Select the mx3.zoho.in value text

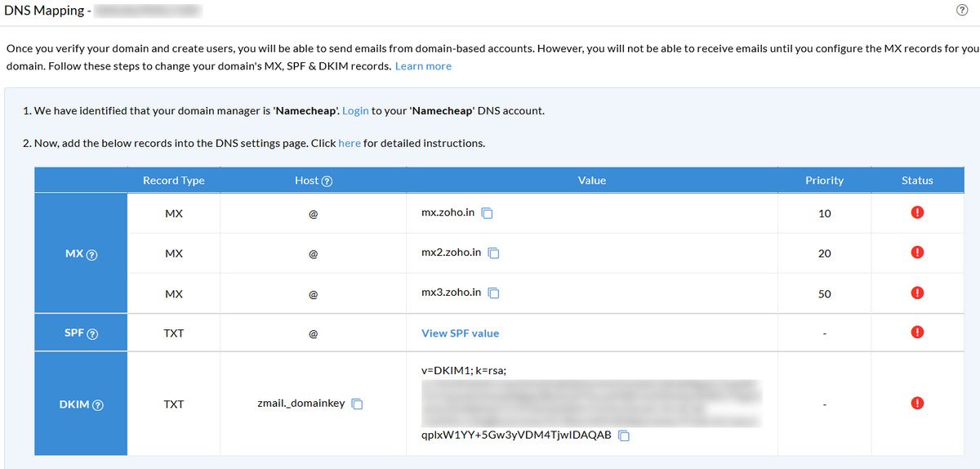click(451, 293)
